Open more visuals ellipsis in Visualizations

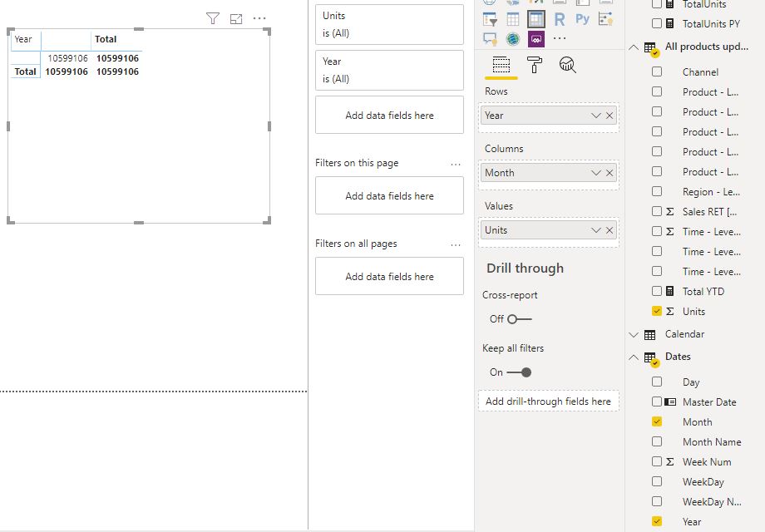click(559, 38)
